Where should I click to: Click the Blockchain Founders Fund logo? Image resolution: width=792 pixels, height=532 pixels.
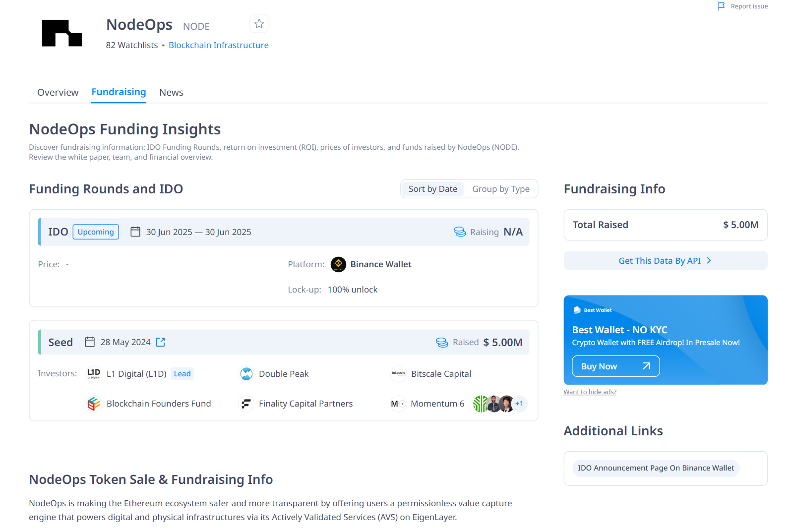(94, 404)
